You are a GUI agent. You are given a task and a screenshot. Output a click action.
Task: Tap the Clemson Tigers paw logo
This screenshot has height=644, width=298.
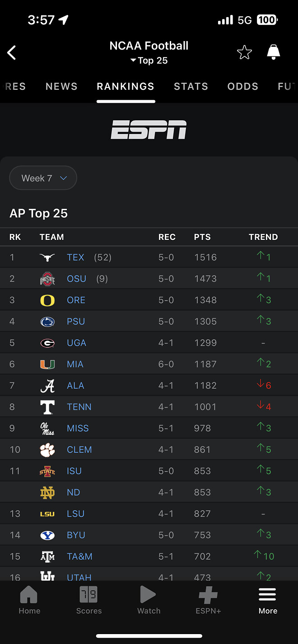(x=47, y=449)
